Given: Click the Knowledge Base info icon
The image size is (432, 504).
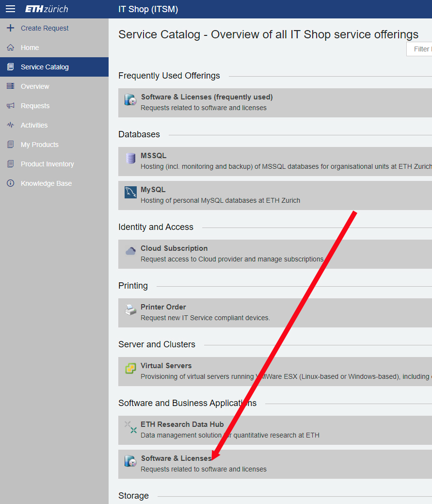Looking at the screenshot, I should (x=11, y=183).
